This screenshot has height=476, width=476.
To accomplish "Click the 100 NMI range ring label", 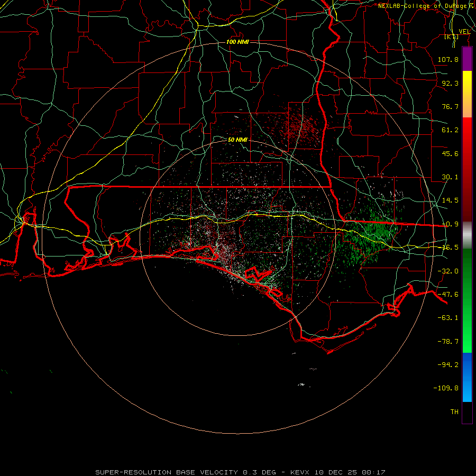I will tap(237, 42).
